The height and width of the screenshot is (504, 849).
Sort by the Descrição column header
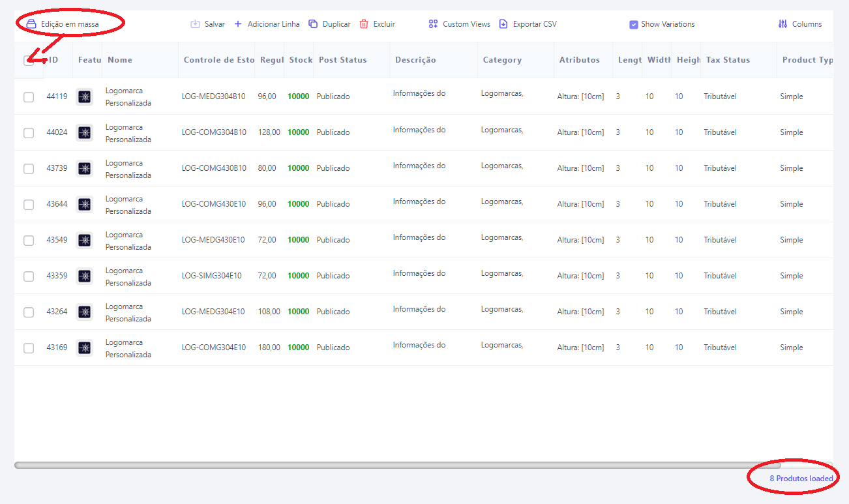(x=415, y=60)
